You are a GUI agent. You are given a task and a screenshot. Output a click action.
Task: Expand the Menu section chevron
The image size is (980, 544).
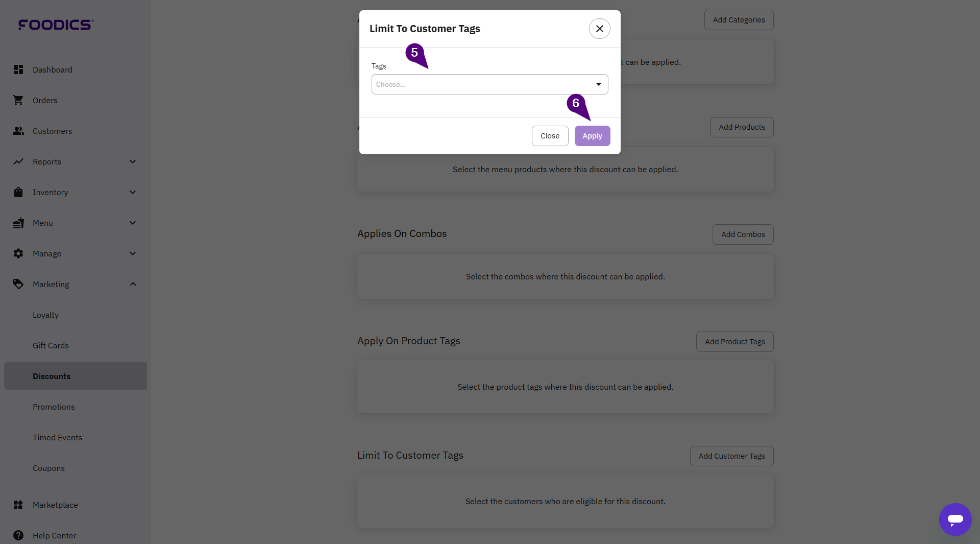[x=133, y=223]
